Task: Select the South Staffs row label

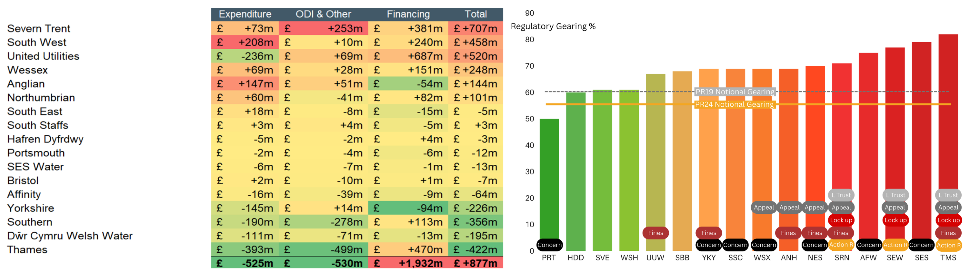Action: [38, 125]
